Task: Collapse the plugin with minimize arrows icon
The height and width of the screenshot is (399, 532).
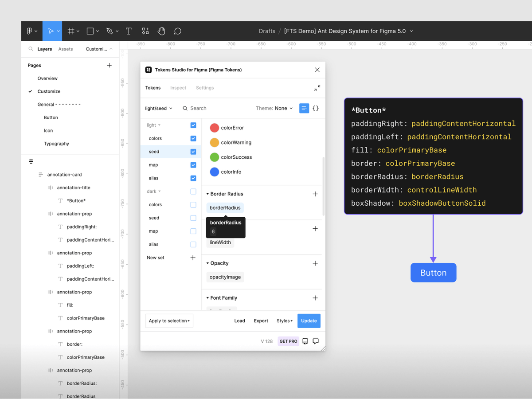Action: tap(317, 88)
